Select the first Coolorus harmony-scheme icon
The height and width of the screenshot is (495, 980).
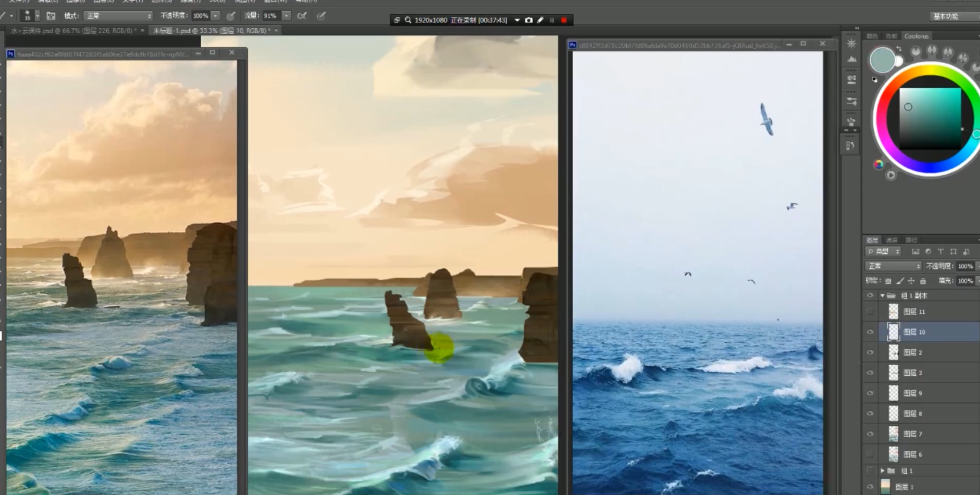pyautogui.click(x=916, y=51)
